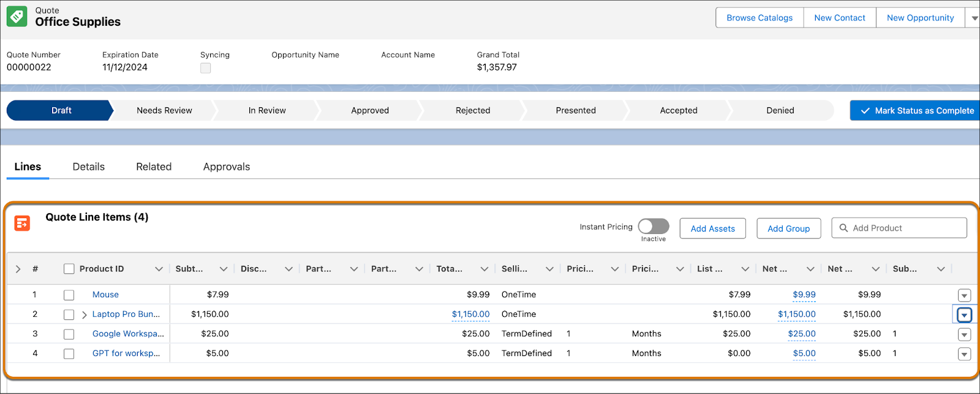Switch to the Related tab
980x394 pixels.
[x=154, y=167]
